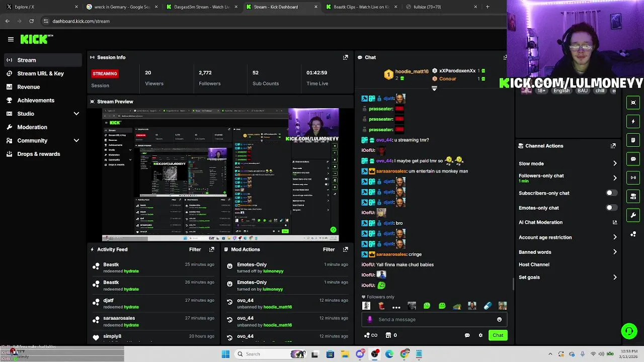Pop out the Session Info panel
This screenshot has width=644, height=362.
pyautogui.click(x=345, y=57)
